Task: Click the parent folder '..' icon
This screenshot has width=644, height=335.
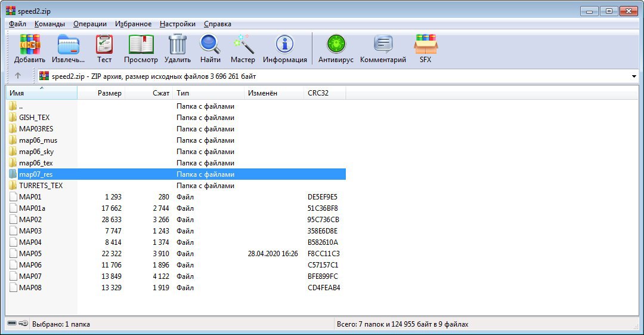Action: 13,106
